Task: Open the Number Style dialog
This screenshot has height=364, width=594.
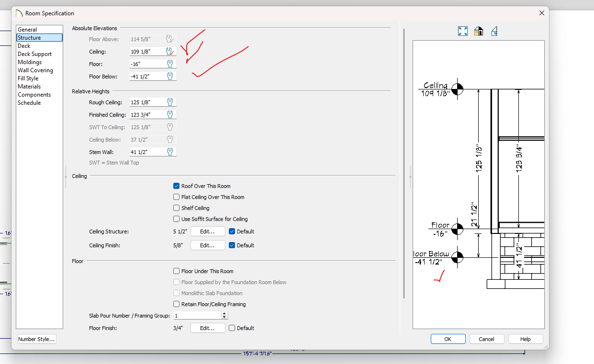Action: click(37, 339)
